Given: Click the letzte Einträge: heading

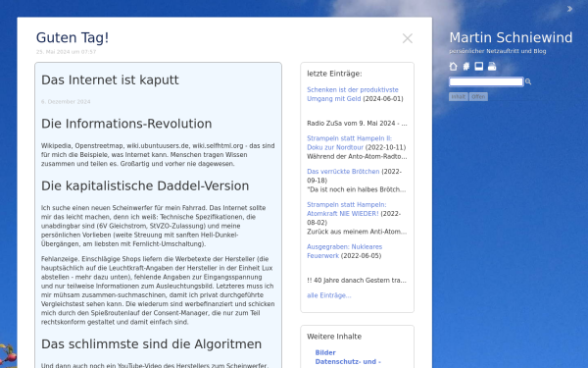Looking at the screenshot, I should [x=334, y=74].
